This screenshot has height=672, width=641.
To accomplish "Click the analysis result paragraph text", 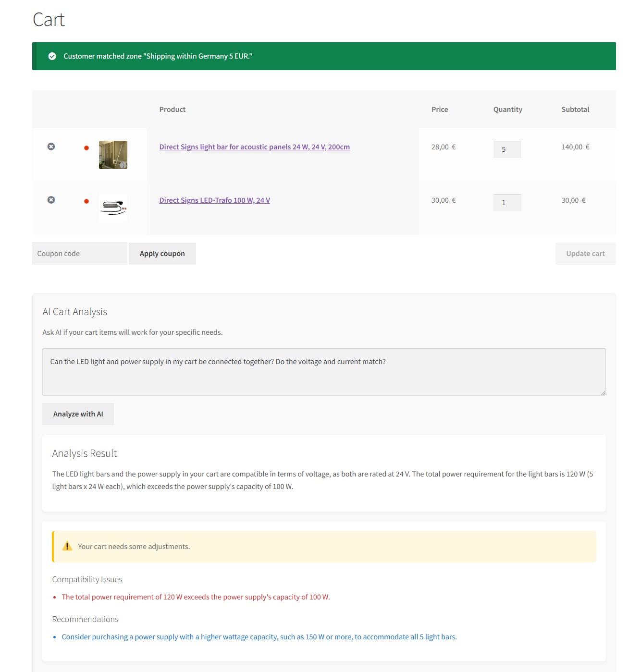I will pos(323,480).
